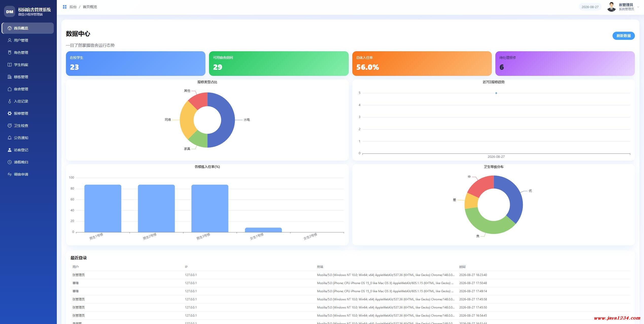Go to 学生档案 in the sidebar
Viewport: 644px width, 324px height.
[x=28, y=65]
